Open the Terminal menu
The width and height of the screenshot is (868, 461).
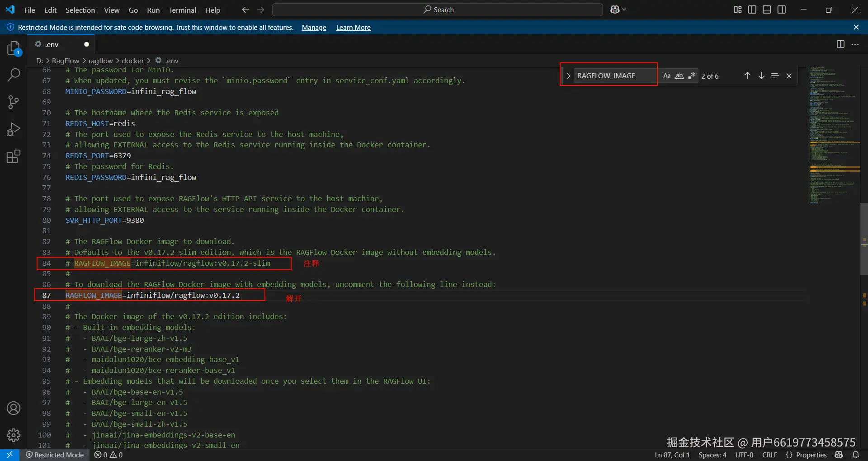point(183,9)
